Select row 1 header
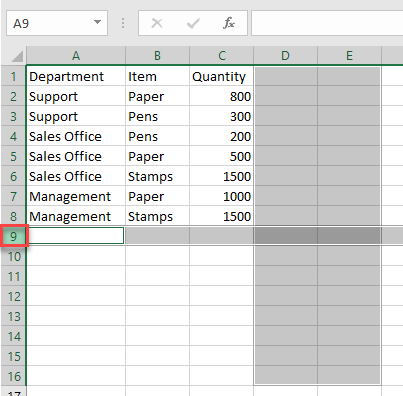The height and width of the screenshot is (396, 403). (x=14, y=76)
